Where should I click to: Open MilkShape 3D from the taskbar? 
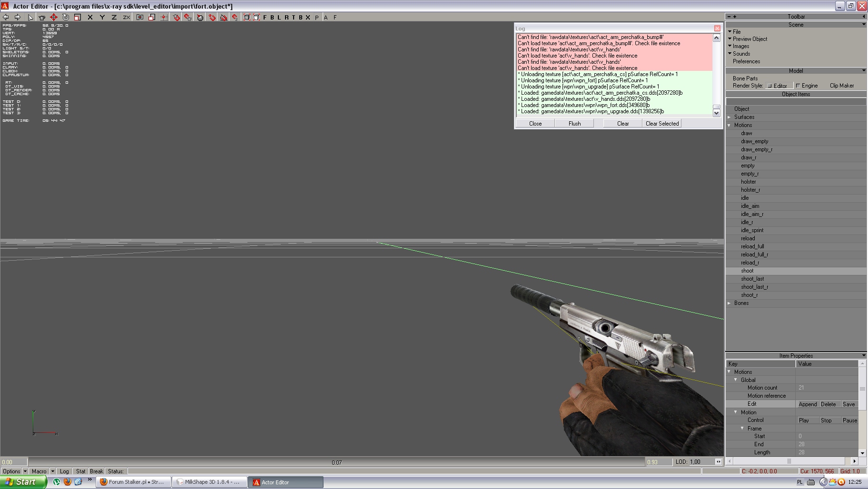pyautogui.click(x=209, y=482)
